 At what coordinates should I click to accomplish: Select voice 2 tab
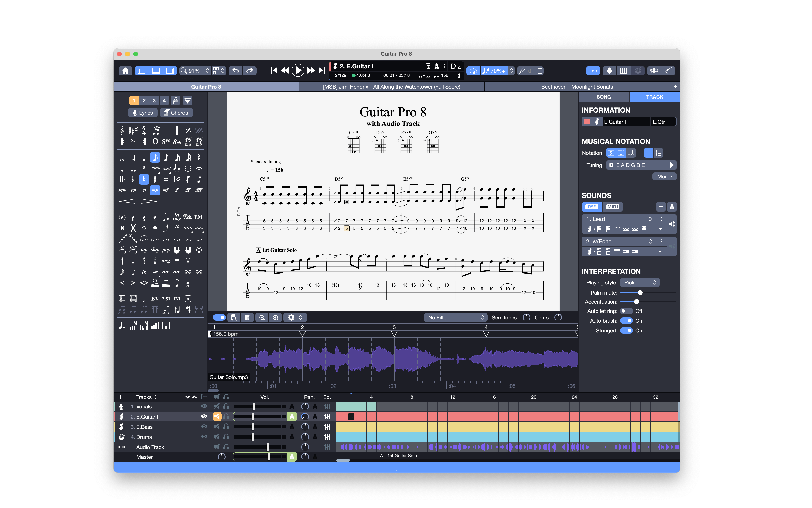144,100
